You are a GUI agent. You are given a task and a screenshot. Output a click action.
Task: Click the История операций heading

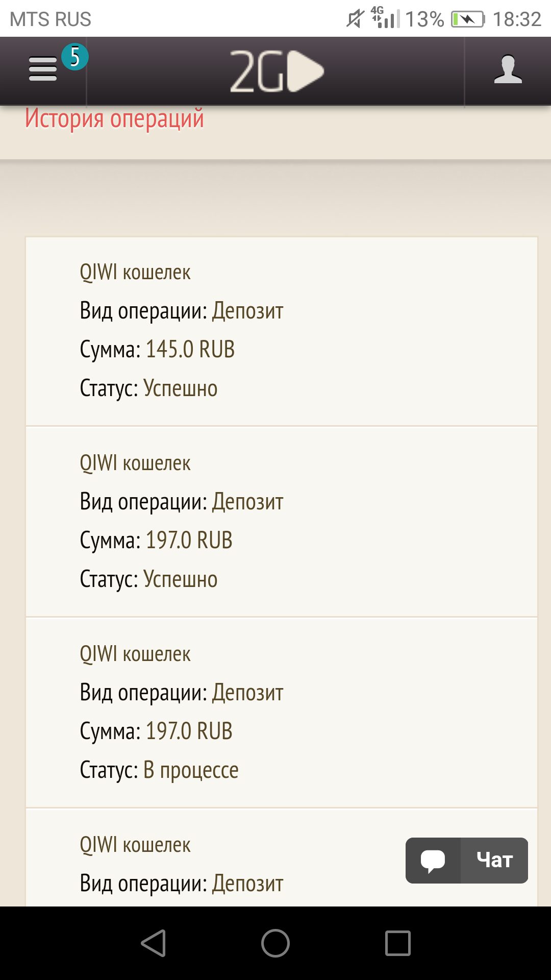114,118
